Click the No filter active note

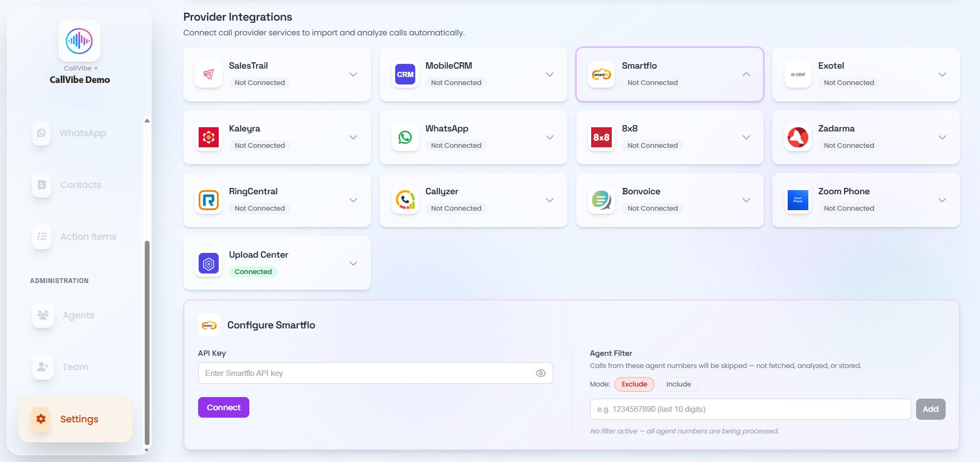(x=684, y=431)
